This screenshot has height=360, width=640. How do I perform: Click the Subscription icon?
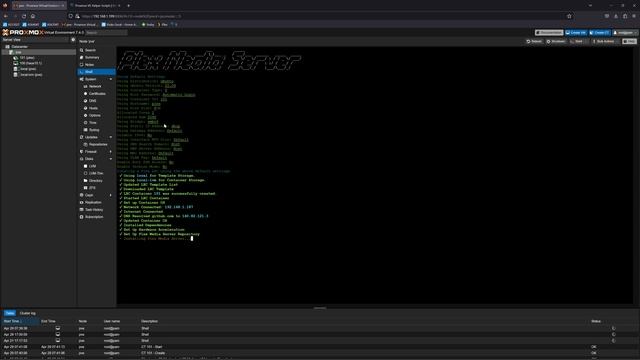[82, 217]
